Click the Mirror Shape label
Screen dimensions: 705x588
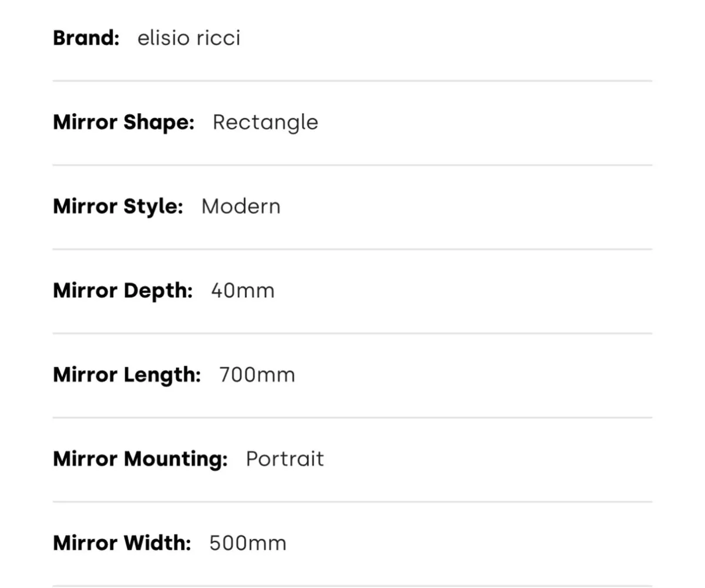pyautogui.click(x=123, y=122)
